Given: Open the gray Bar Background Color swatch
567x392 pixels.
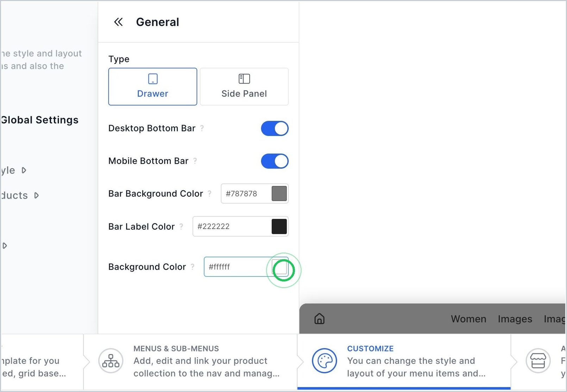Looking at the screenshot, I should [x=279, y=193].
